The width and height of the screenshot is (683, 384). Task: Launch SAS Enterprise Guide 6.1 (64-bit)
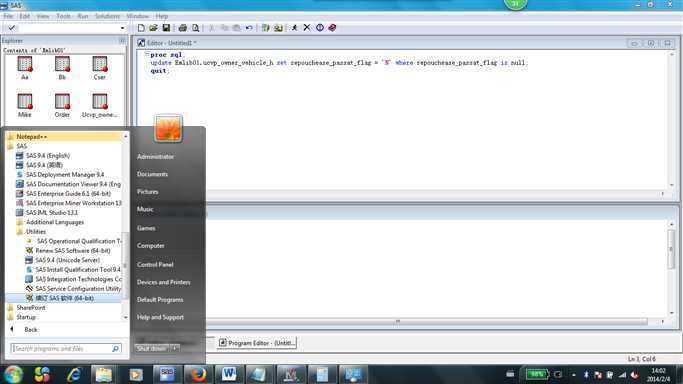64,194
